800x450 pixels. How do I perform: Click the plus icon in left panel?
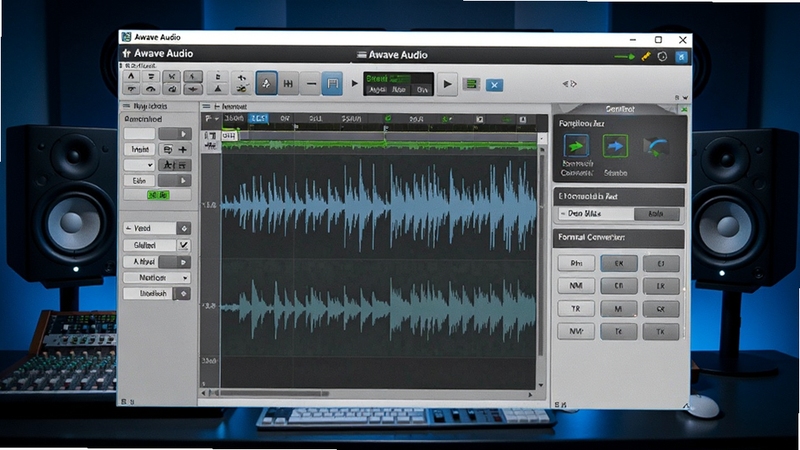point(183,149)
